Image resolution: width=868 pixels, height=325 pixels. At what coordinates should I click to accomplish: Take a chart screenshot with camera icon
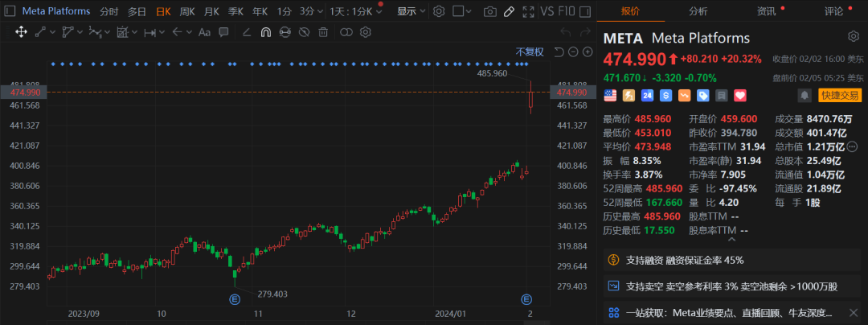tap(490, 11)
